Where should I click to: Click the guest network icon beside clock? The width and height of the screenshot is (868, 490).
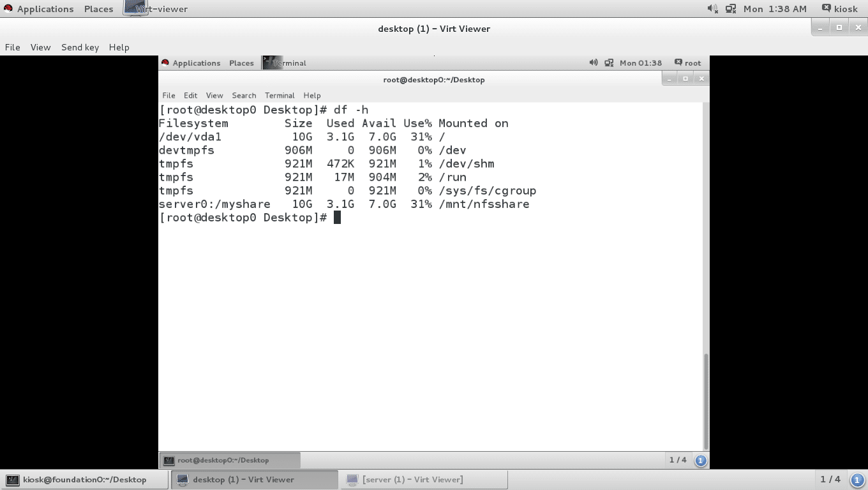click(609, 63)
